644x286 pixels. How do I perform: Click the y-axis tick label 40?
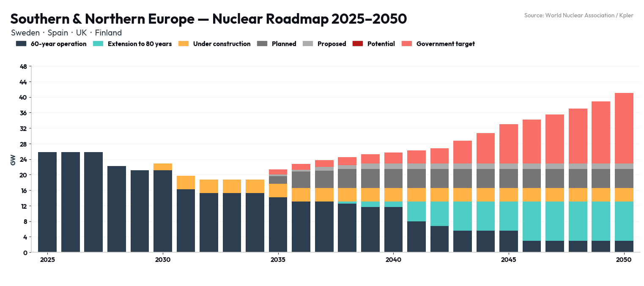tap(23, 98)
